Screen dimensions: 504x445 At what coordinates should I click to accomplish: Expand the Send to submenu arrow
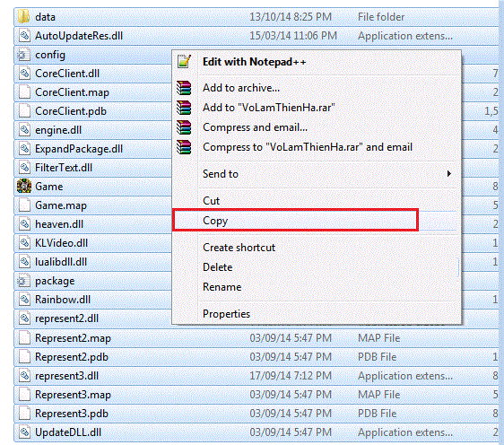coord(449,174)
